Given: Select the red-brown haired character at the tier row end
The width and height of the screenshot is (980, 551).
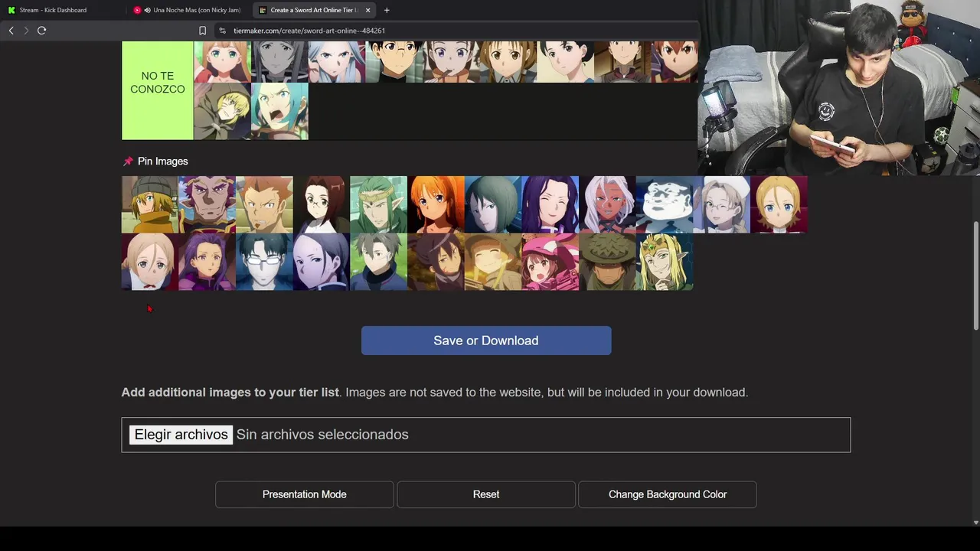Looking at the screenshot, I should click(x=675, y=62).
